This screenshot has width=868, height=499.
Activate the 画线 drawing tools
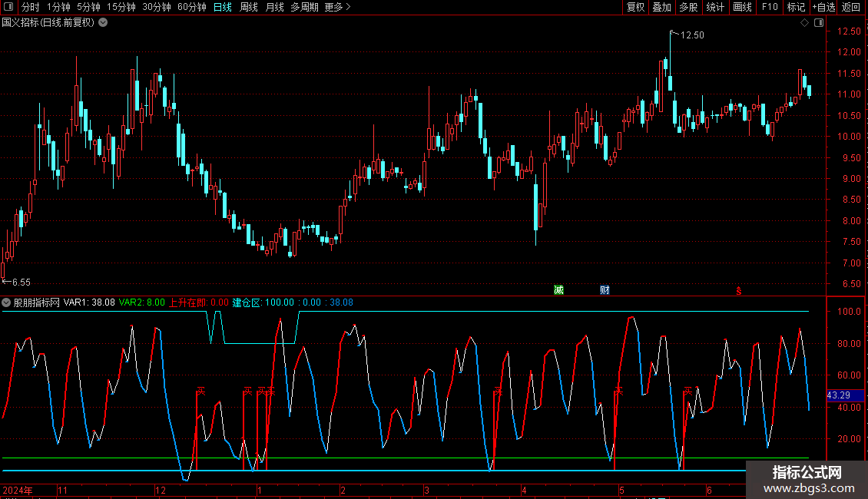point(742,7)
